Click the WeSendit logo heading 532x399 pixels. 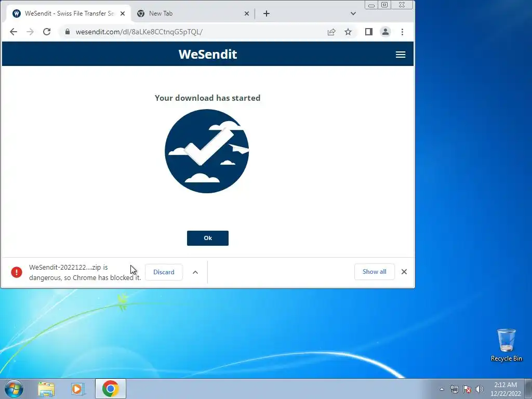[x=208, y=54]
